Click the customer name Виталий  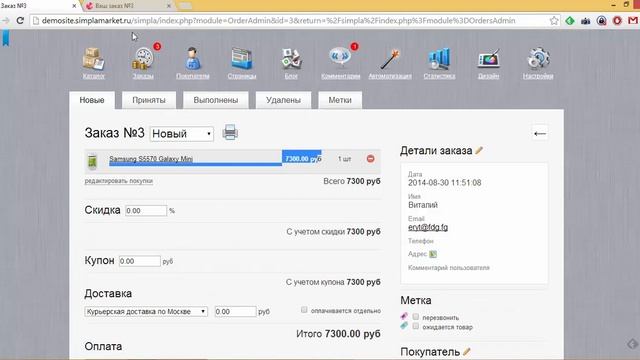(x=423, y=205)
